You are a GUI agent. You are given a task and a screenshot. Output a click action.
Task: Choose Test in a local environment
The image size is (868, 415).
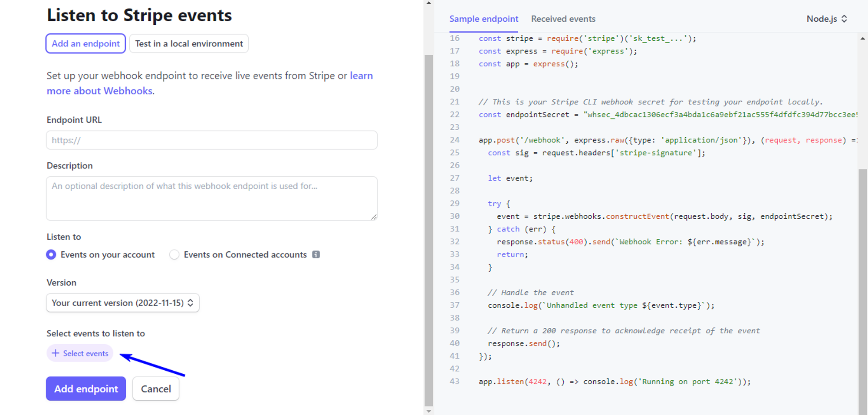coord(189,43)
